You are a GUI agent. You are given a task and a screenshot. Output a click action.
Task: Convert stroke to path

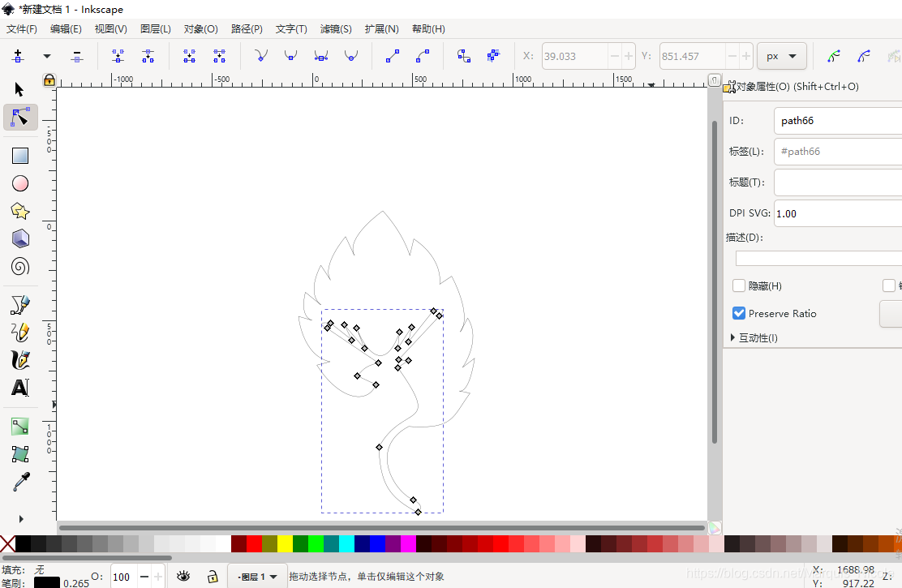(493, 56)
